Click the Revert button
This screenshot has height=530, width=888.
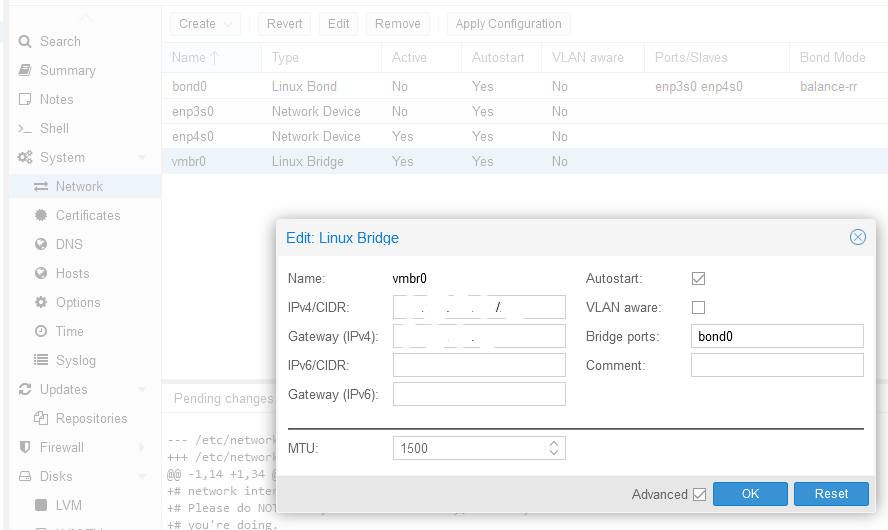[284, 24]
